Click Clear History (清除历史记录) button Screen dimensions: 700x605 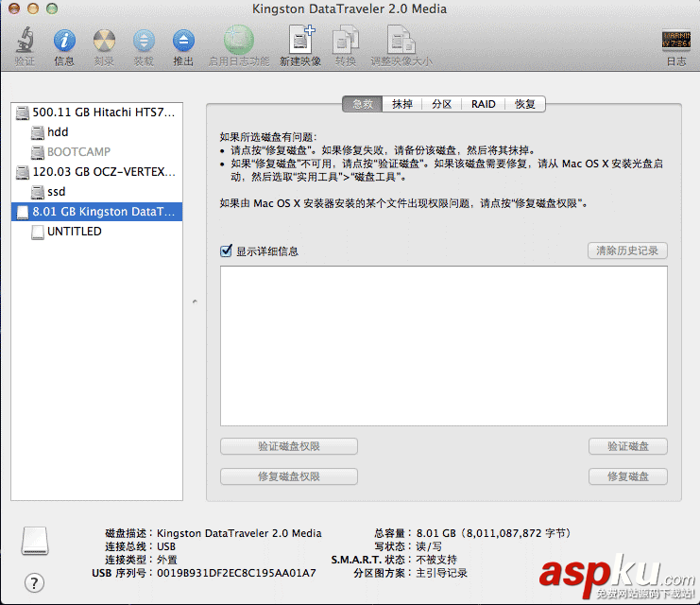point(627,251)
